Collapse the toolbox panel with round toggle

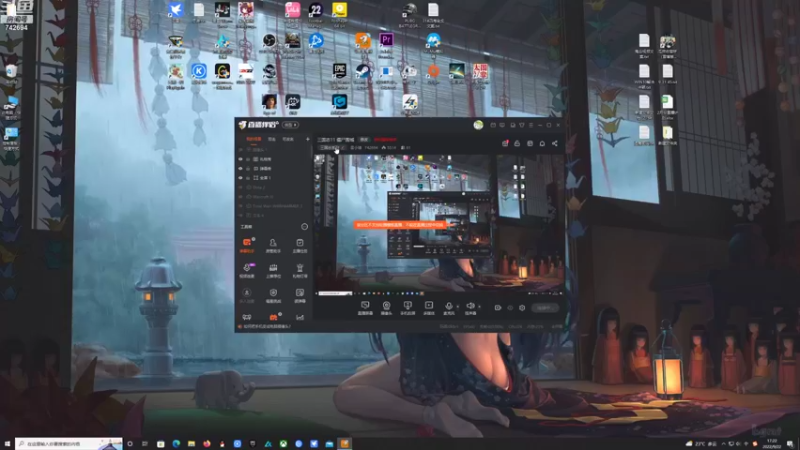[x=305, y=227]
